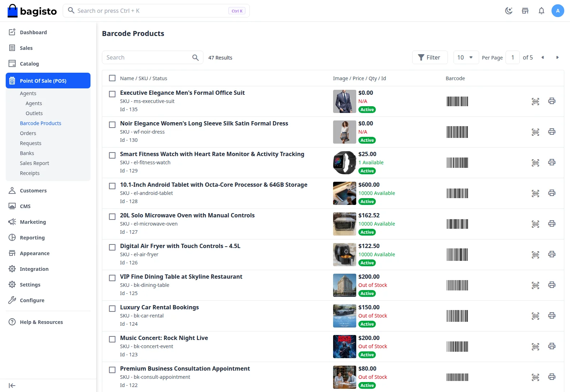This screenshot has height=392, width=570.
Task: Generate barcode icon for Luxury Car Rental
Action: coord(535,316)
